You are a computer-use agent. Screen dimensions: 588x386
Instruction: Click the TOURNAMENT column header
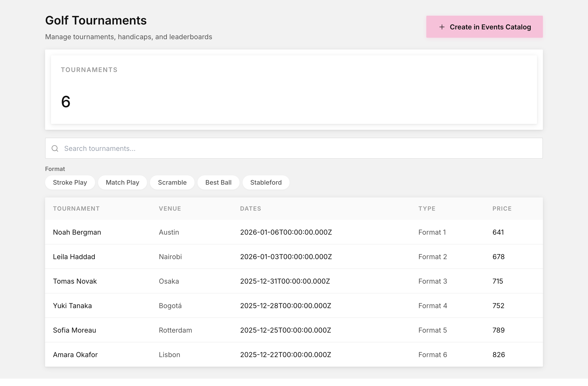(x=76, y=208)
